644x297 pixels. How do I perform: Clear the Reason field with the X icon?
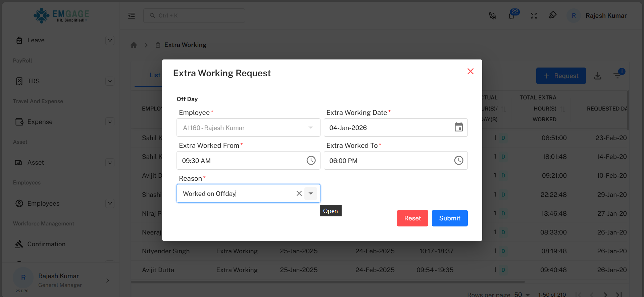point(299,194)
